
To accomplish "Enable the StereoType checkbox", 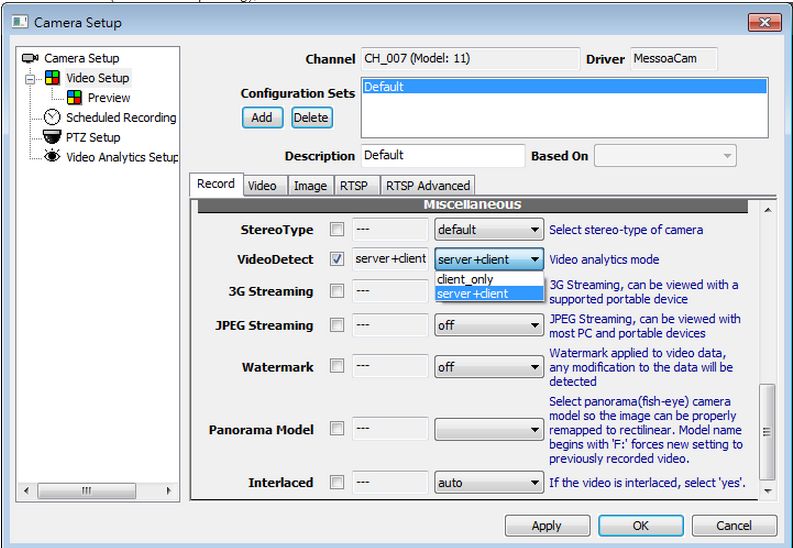I will (x=337, y=230).
